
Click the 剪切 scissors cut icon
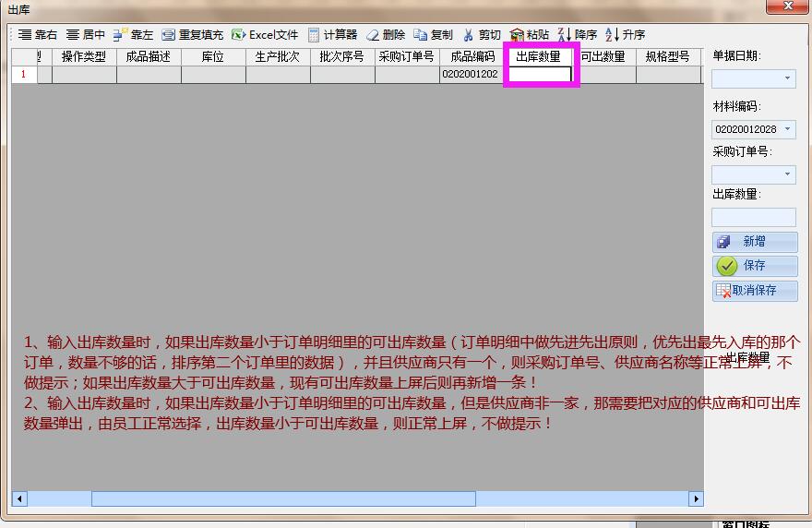click(x=469, y=35)
